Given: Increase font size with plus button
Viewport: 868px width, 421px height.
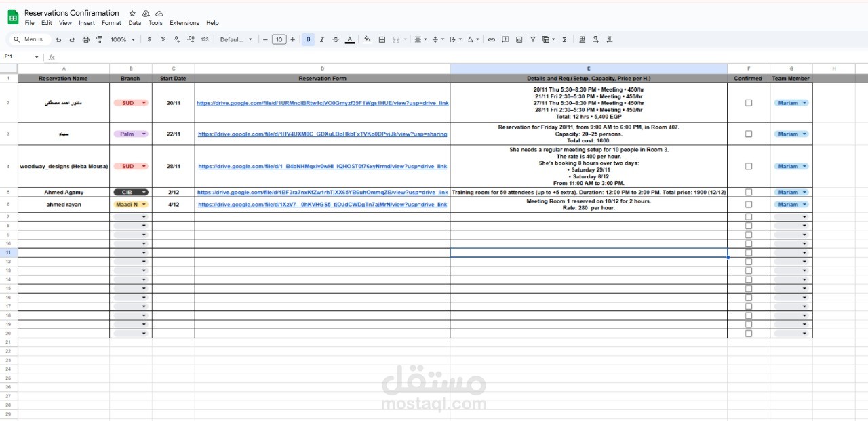Looking at the screenshot, I should [292, 39].
